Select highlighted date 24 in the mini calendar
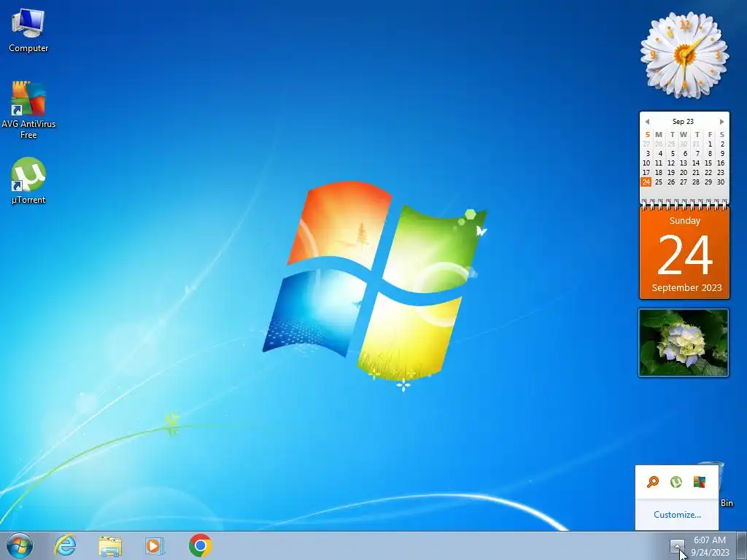Viewport: 747px width, 560px height. [x=646, y=182]
